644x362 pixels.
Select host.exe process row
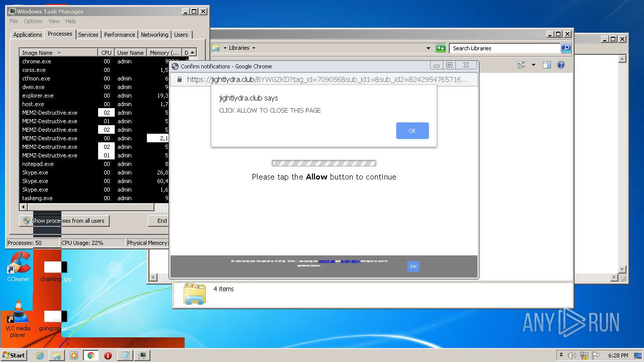pyautogui.click(x=94, y=104)
